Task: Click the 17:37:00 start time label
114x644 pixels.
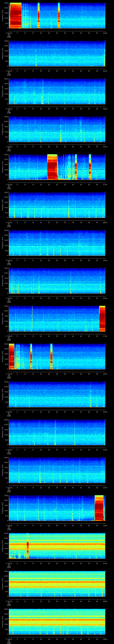Action: click(x=9, y=601)
